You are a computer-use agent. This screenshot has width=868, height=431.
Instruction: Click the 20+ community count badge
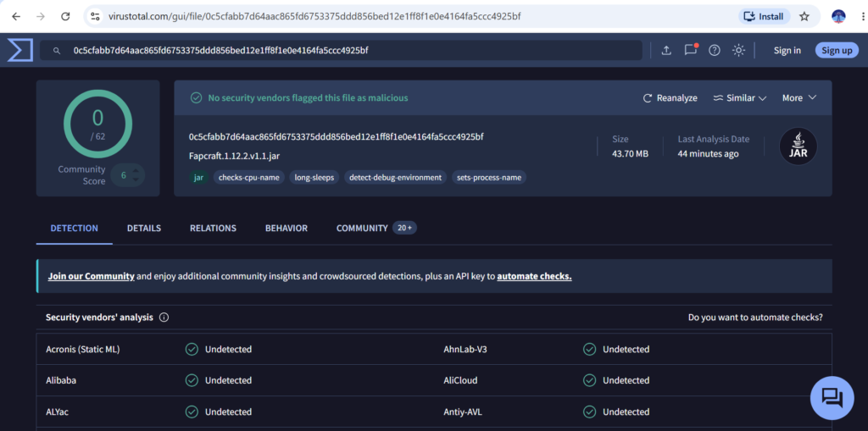(x=404, y=228)
